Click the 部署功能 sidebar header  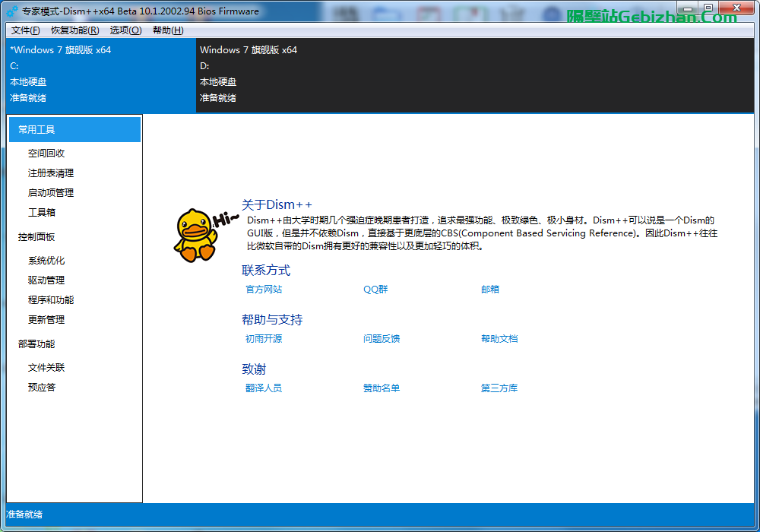point(36,344)
